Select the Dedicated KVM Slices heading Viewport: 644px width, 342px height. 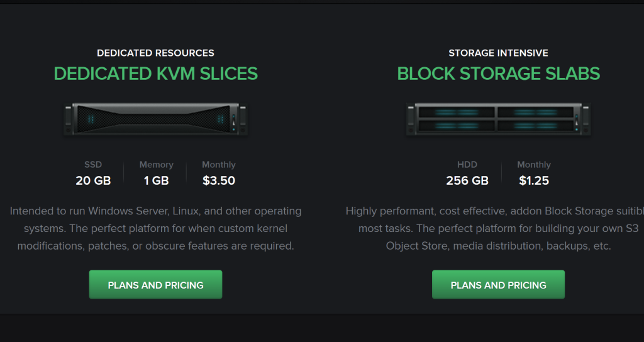pos(156,74)
